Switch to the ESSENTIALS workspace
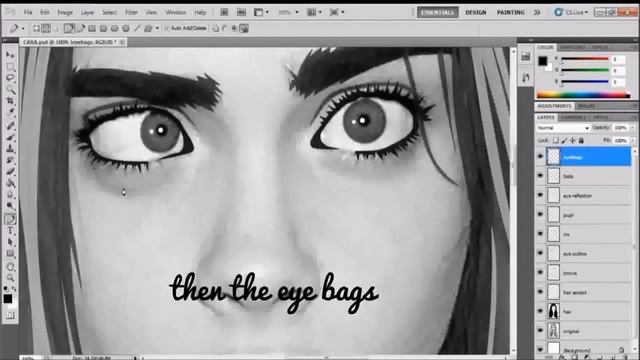Viewport: 640px width, 360px height. click(438, 12)
